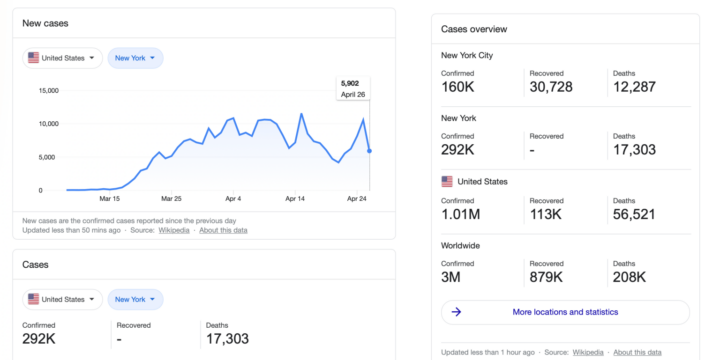Open United States dropdown in New cases

coord(62,58)
